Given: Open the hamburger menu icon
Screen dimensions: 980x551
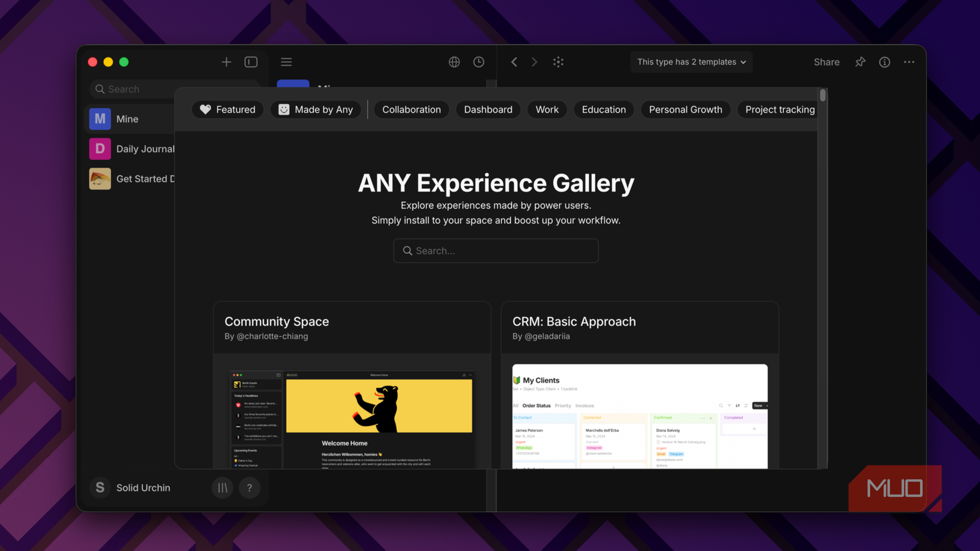Looking at the screenshot, I should [286, 62].
